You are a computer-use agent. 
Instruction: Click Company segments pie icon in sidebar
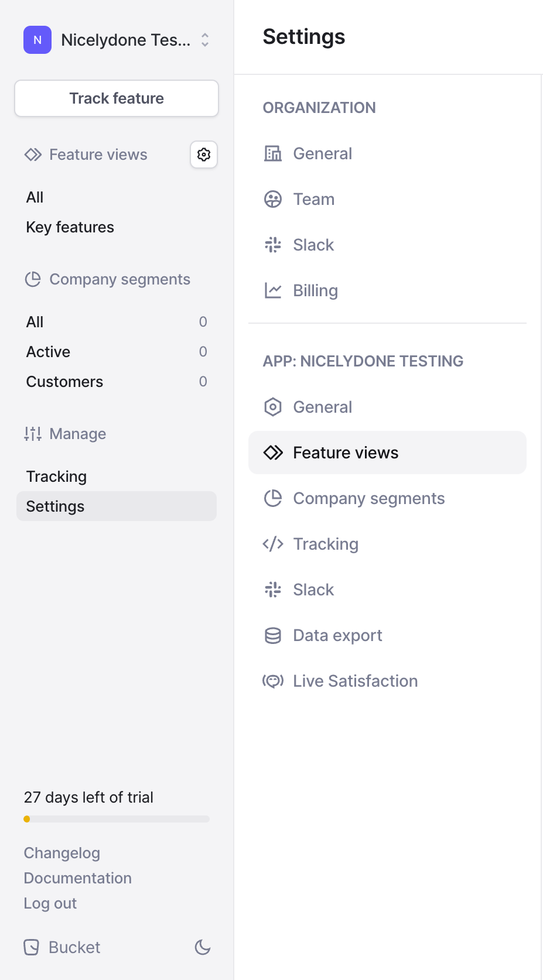tap(33, 279)
